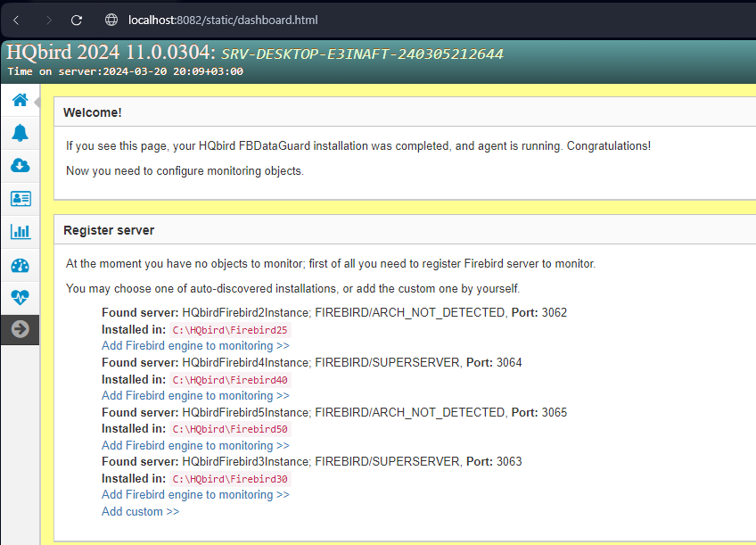Image resolution: width=756 pixels, height=545 pixels.
Task: Click 'At the moment you have no objects' text
Action: point(331,264)
